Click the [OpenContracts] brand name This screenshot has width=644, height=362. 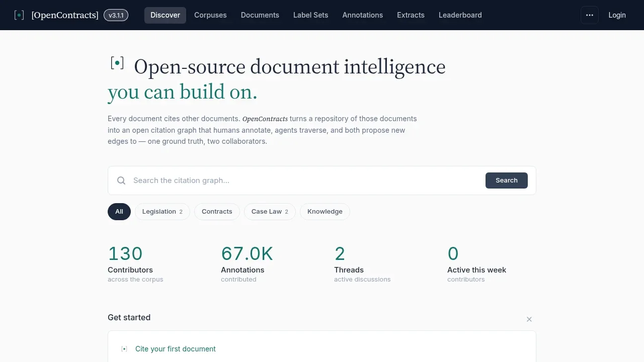point(65,15)
